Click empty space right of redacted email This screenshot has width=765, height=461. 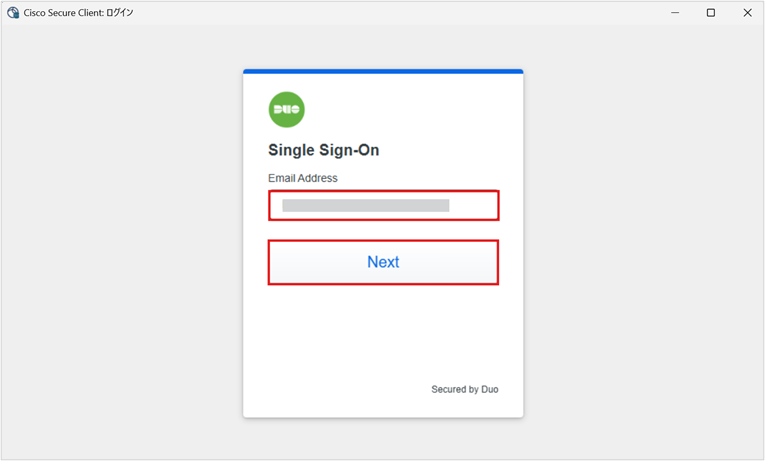tap(472, 205)
